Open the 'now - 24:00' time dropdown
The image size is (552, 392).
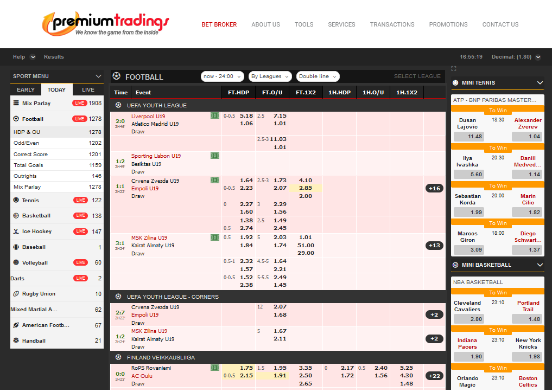click(223, 76)
